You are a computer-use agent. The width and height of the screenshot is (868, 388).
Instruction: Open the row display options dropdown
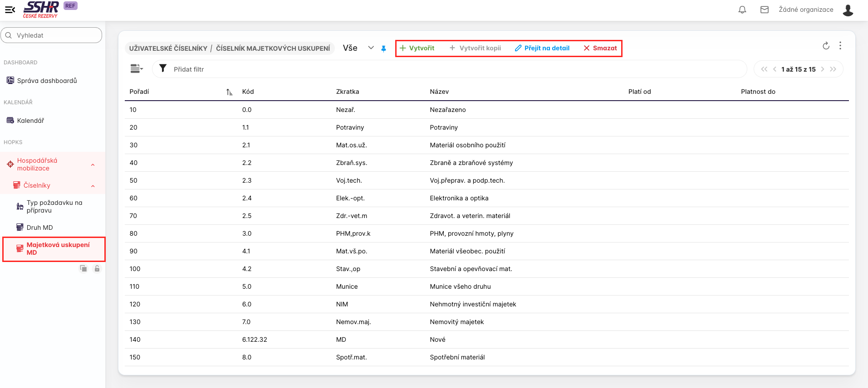tap(137, 69)
